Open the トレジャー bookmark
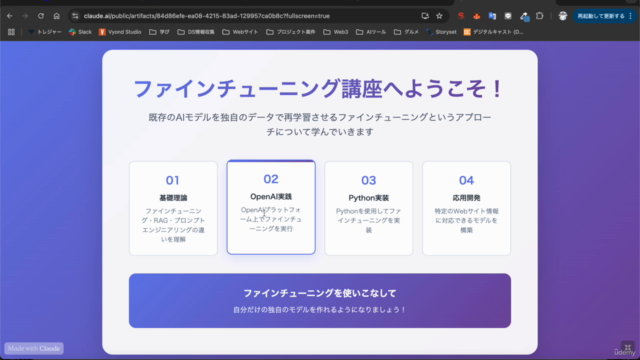 point(44,32)
